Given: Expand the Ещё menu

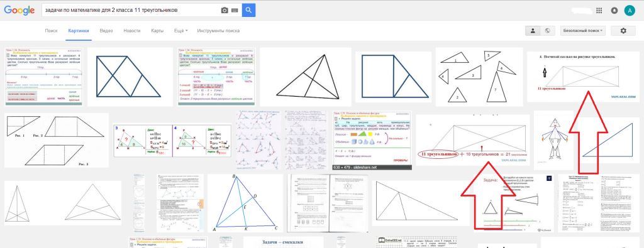Looking at the screenshot, I should coord(180,31).
